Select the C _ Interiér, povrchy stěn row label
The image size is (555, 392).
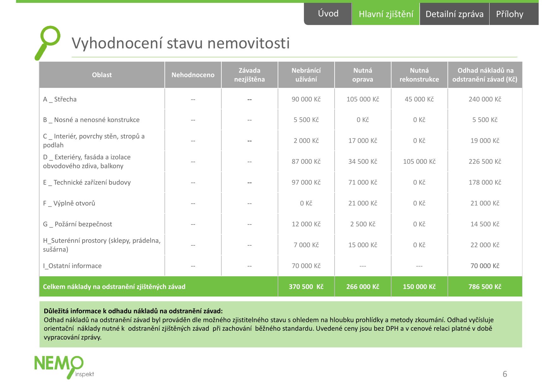[x=94, y=141]
